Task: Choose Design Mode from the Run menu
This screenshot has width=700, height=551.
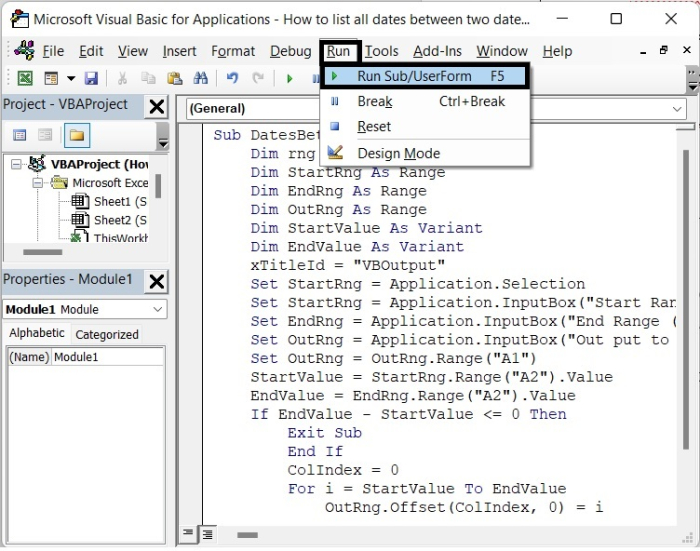Action: coord(425,154)
